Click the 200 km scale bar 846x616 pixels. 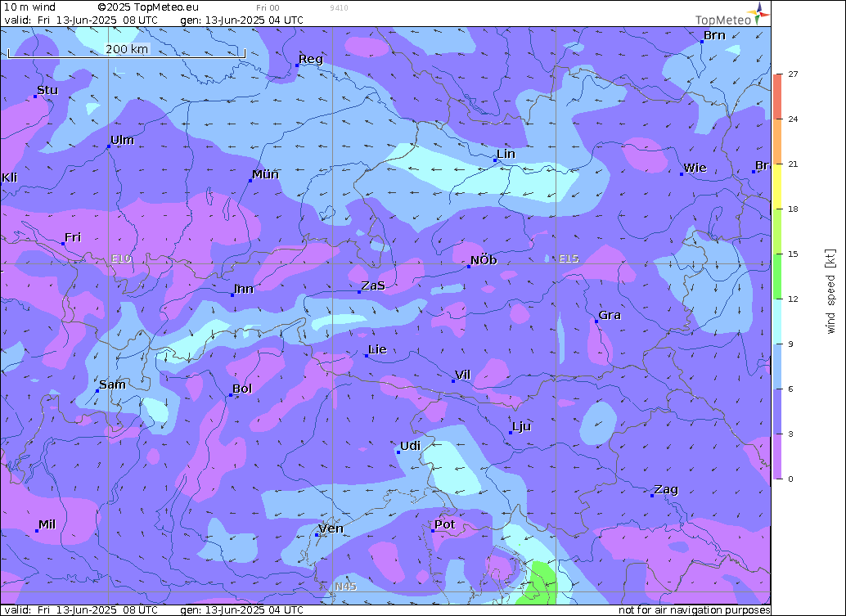click(127, 52)
